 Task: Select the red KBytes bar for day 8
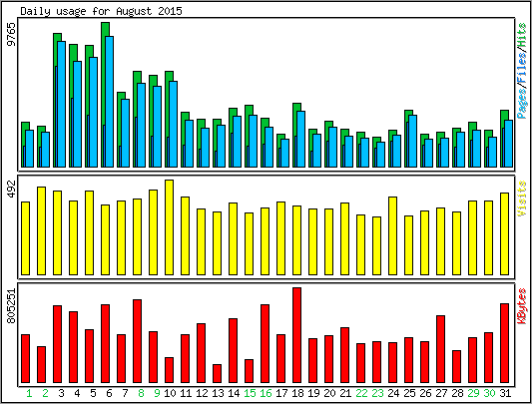click(138, 341)
